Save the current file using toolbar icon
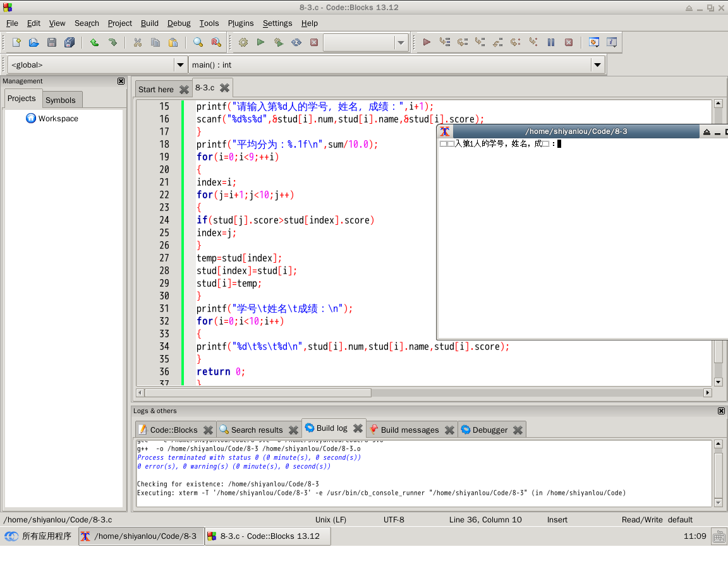 [x=52, y=43]
